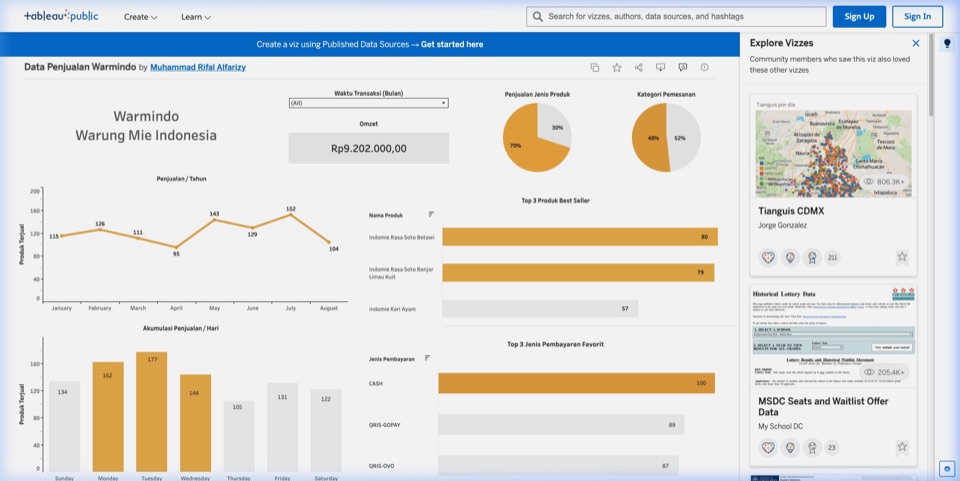Click the ribbon award reaction on MSDC Seats card
Viewport: 960px width, 481px height.
[812, 447]
